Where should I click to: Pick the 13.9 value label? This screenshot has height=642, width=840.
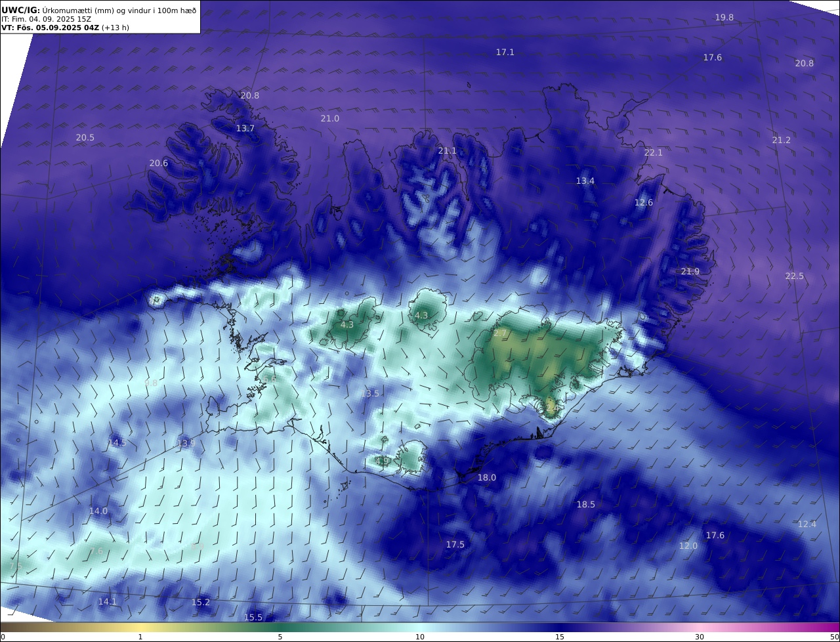point(186,444)
